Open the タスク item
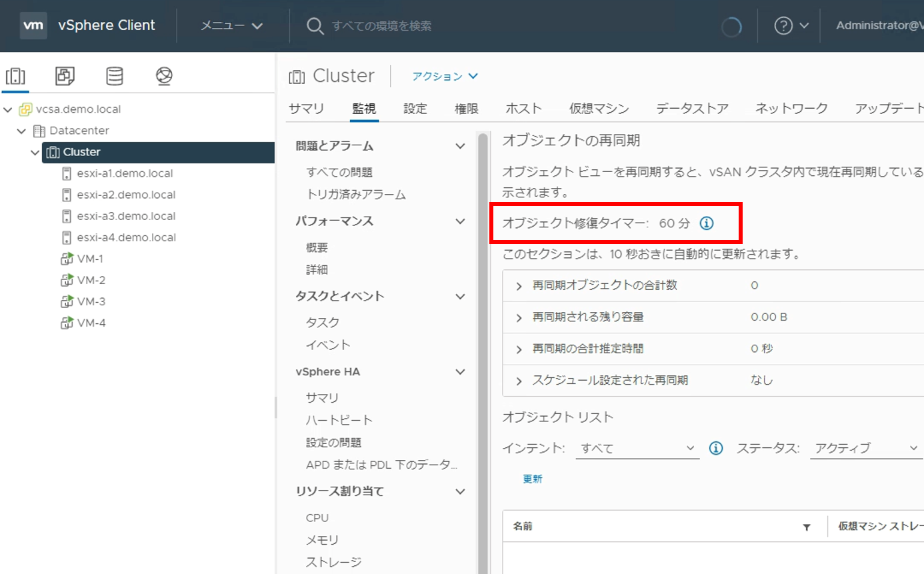This screenshot has height=574, width=924. pos(323,323)
